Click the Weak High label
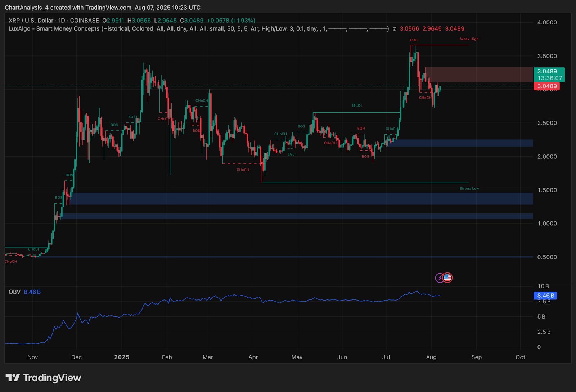 tap(469, 39)
